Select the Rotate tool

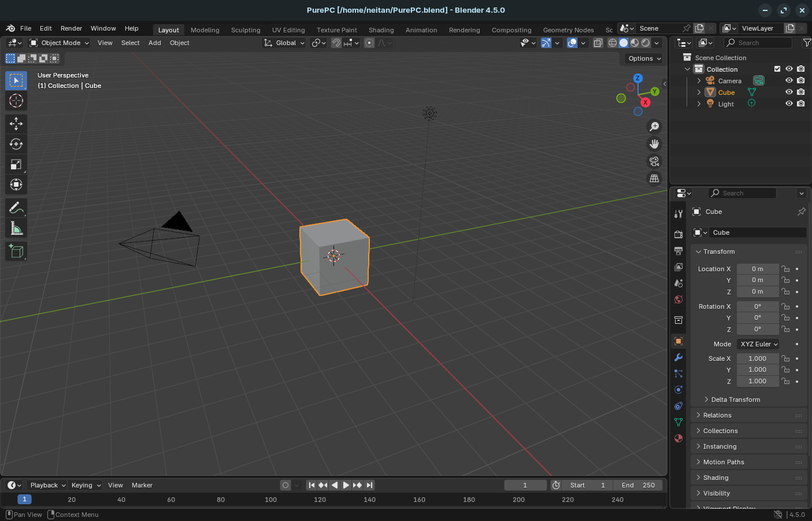coord(16,144)
